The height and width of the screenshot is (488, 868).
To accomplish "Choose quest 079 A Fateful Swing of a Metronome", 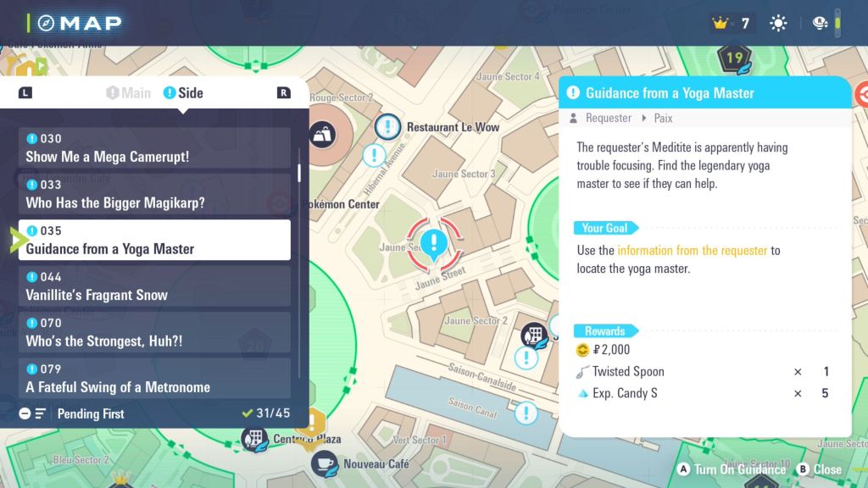I will 155,379.
